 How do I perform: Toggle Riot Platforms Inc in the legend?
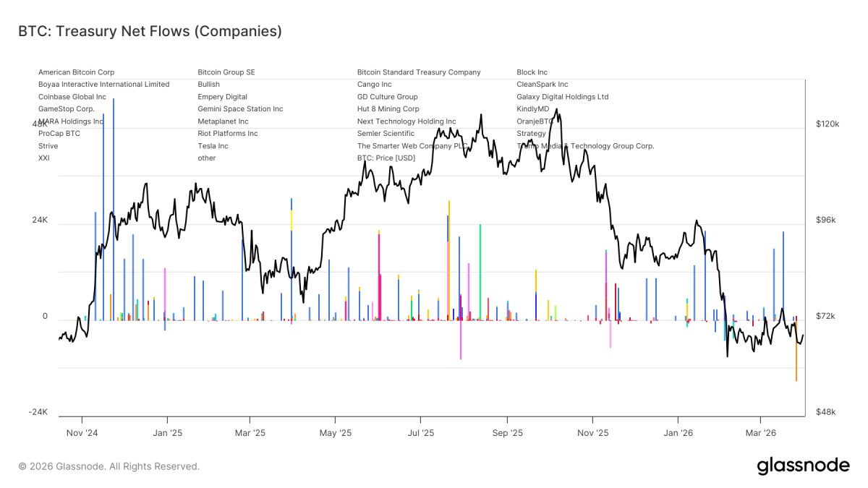click(x=228, y=133)
